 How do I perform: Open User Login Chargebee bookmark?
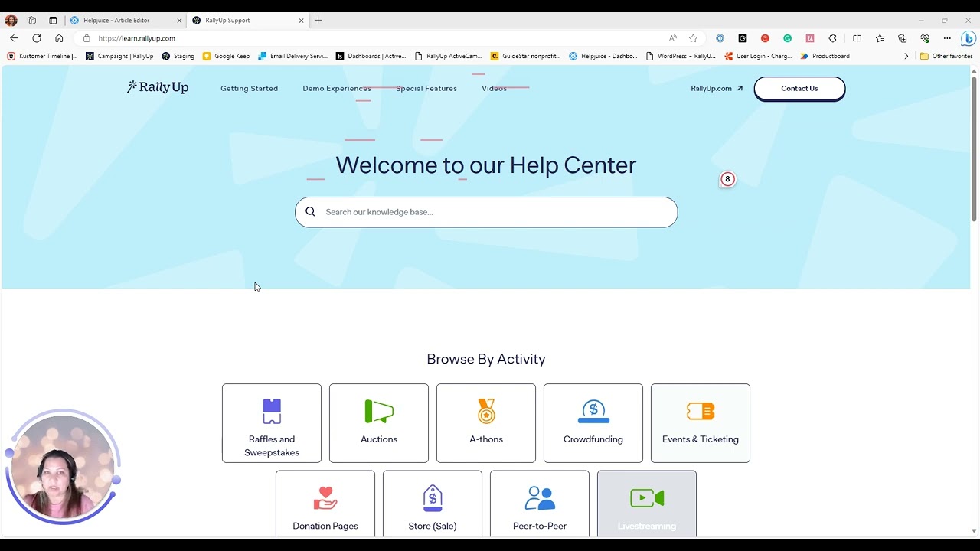[x=759, y=56]
